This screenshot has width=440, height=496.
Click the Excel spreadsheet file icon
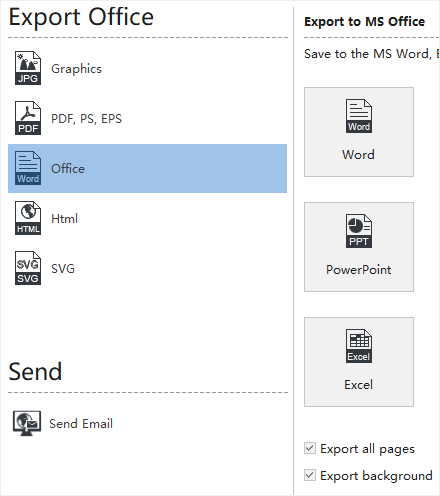[359, 346]
